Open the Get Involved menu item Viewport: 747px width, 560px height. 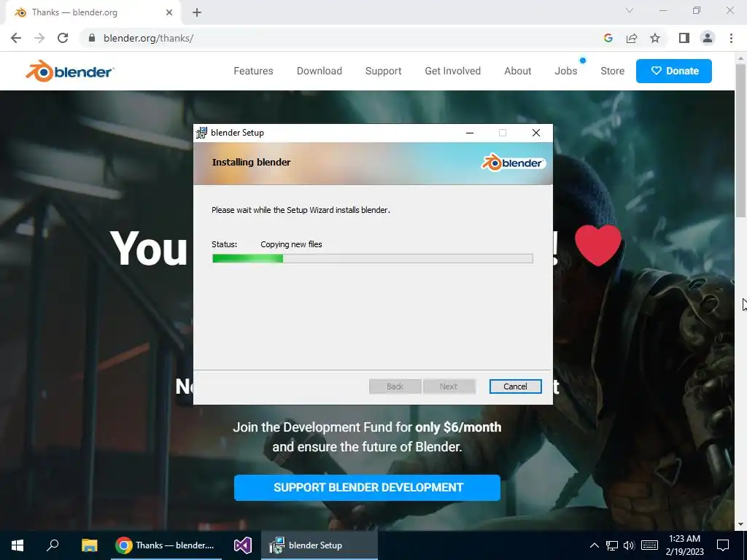point(452,71)
